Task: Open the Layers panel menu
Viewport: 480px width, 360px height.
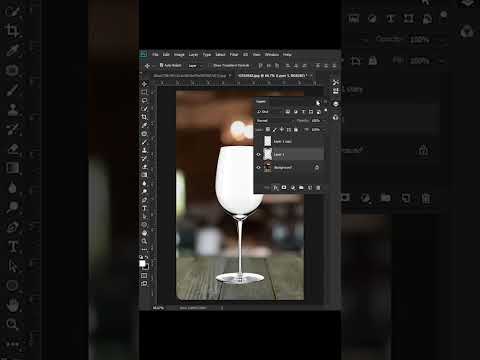Action: 326,102
